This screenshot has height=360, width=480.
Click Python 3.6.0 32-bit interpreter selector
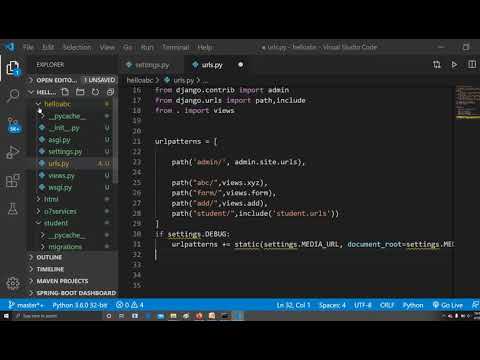[80, 305]
